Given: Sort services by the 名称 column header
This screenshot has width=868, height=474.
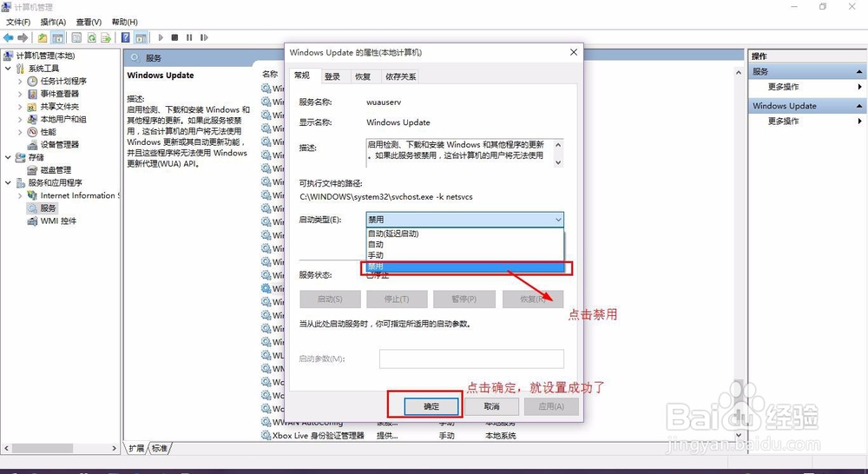Looking at the screenshot, I should [x=270, y=74].
